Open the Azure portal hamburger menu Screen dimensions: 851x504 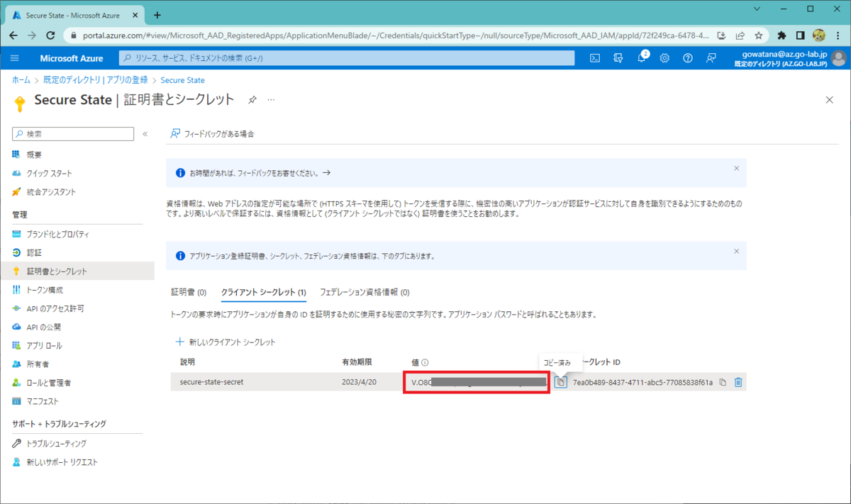[x=16, y=58]
